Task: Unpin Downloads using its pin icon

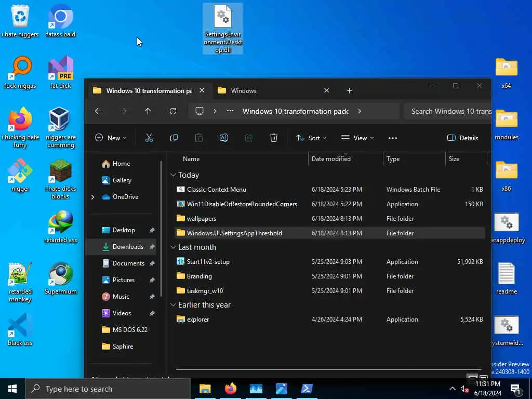Action: click(152, 247)
